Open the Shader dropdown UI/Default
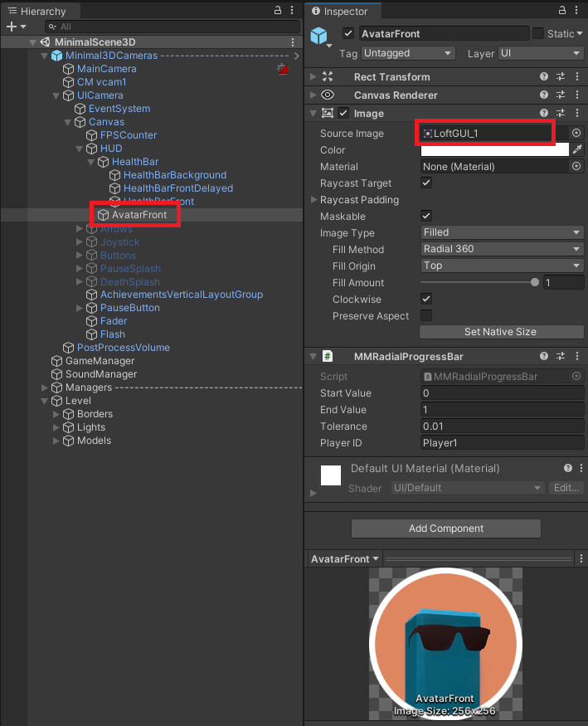This screenshot has width=588, height=726. [467, 488]
